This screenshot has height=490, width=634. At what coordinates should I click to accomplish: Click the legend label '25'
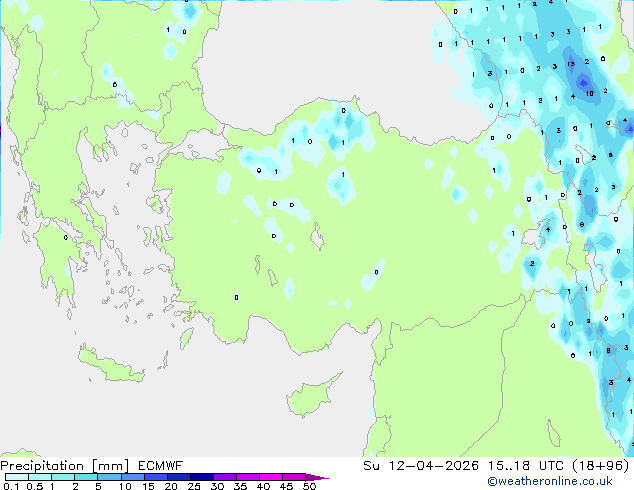[194, 486]
